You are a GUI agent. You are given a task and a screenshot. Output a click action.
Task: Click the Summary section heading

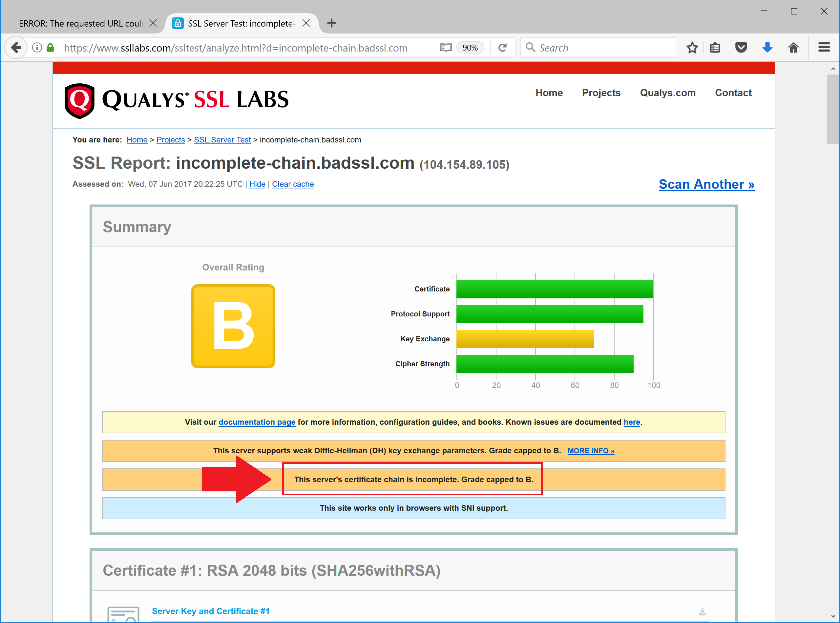tap(137, 227)
